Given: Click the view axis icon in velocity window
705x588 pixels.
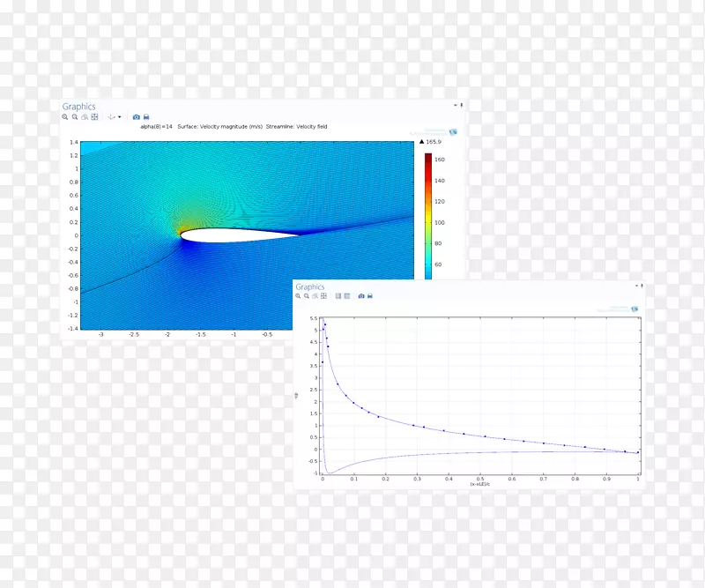Looking at the screenshot, I should click(x=112, y=117).
